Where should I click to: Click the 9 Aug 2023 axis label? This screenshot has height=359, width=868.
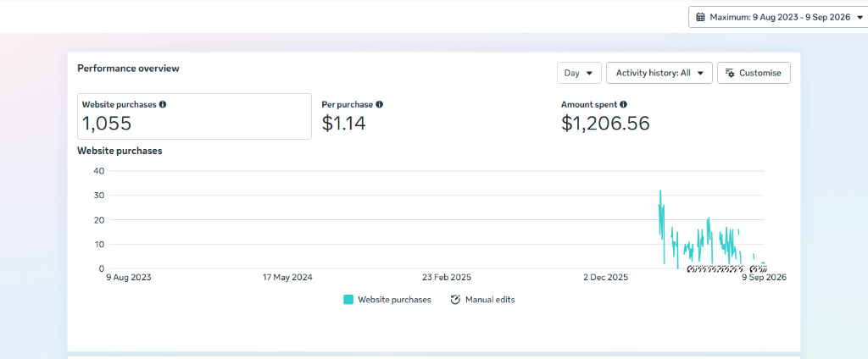pyautogui.click(x=129, y=277)
